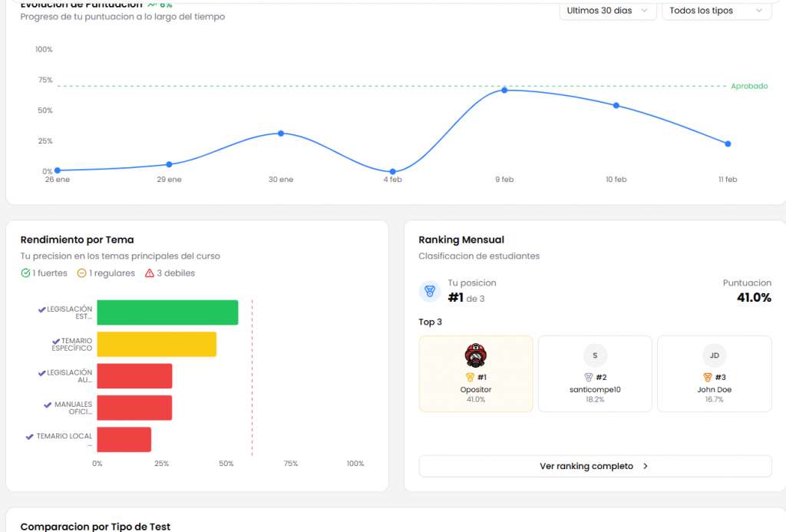Click the silver medal icon next to #2
786x532 pixels.
(x=588, y=377)
